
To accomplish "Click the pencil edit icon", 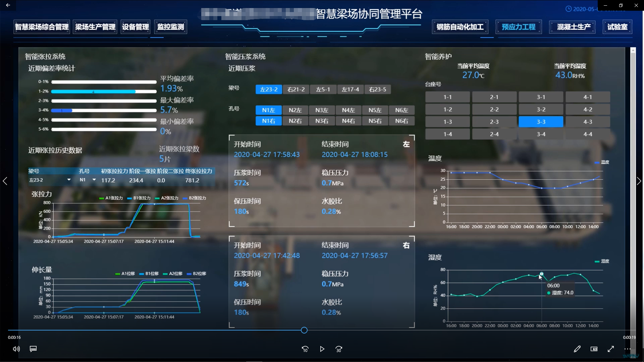I will tap(577, 349).
